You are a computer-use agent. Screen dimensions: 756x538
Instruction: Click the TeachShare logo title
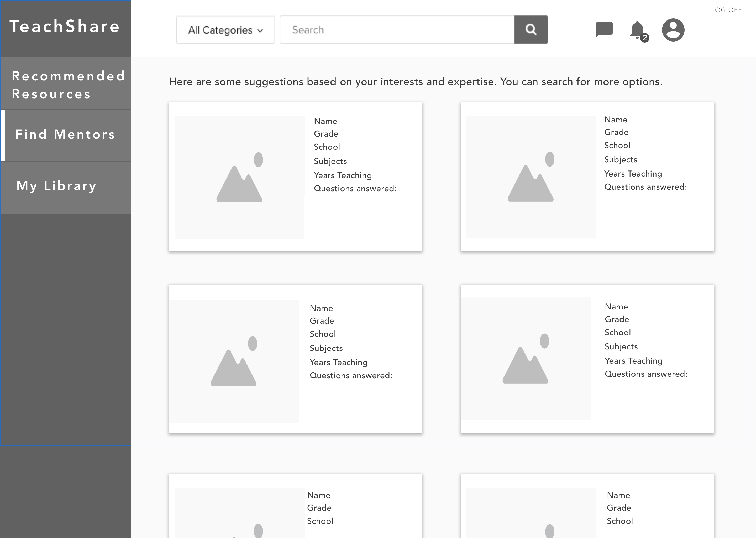(x=65, y=26)
